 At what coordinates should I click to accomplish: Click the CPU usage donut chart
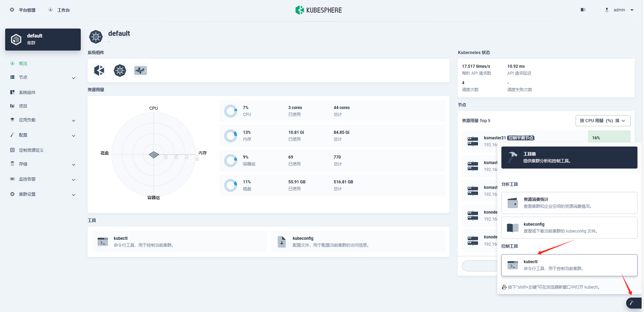pyautogui.click(x=231, y=111)
